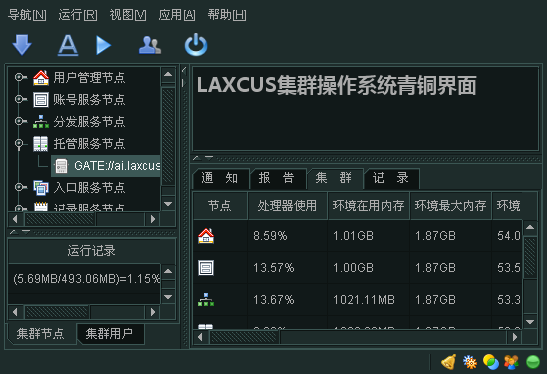This screenshot has width=547, height=374.
Task: Expand the 分发服务节点 tree node
Action: pos(20,121)
